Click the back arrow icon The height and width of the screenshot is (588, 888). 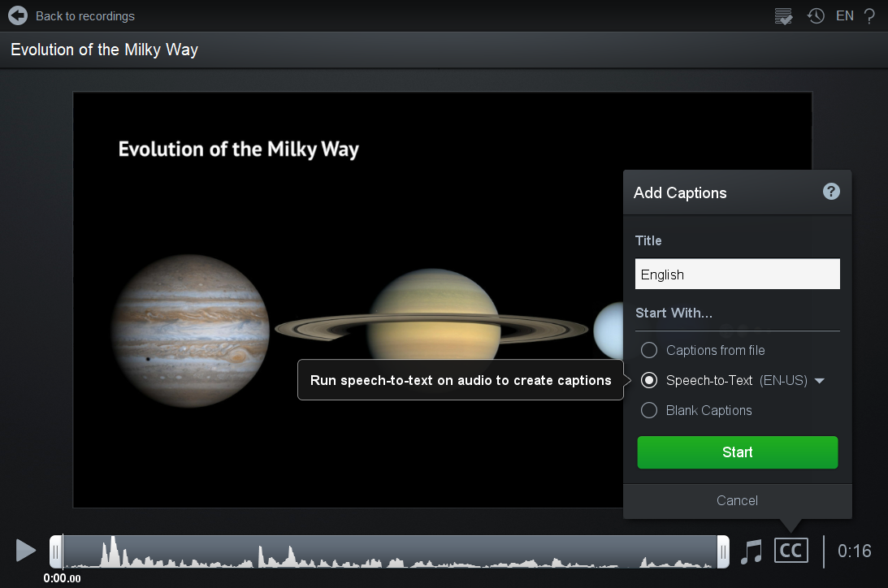pos(18,15)
